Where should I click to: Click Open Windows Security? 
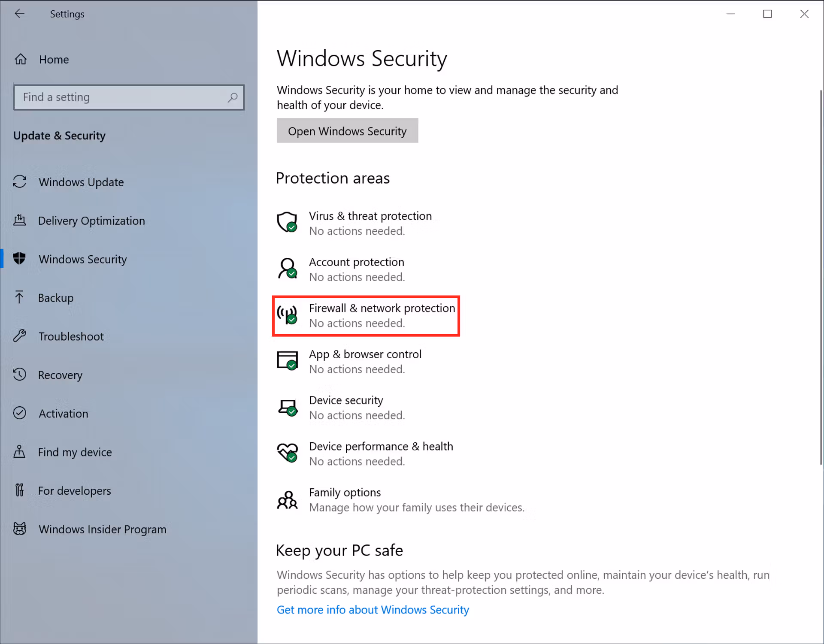(347, 131)
